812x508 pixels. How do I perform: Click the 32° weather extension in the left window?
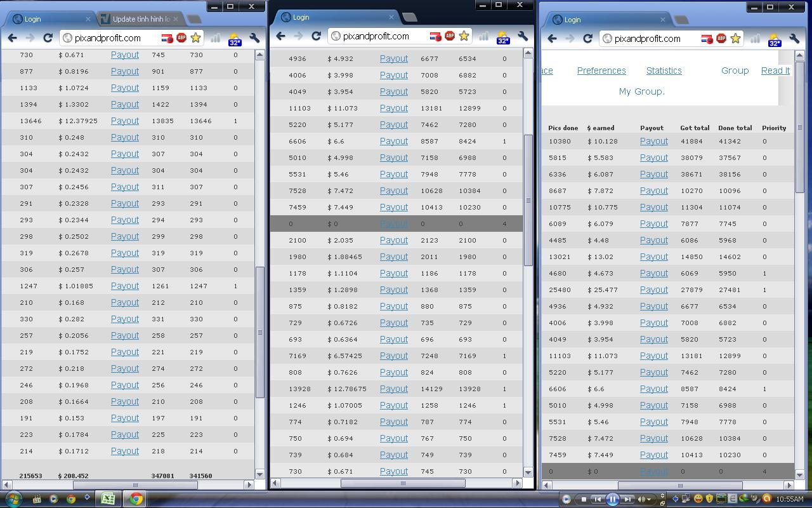point(235,39)
